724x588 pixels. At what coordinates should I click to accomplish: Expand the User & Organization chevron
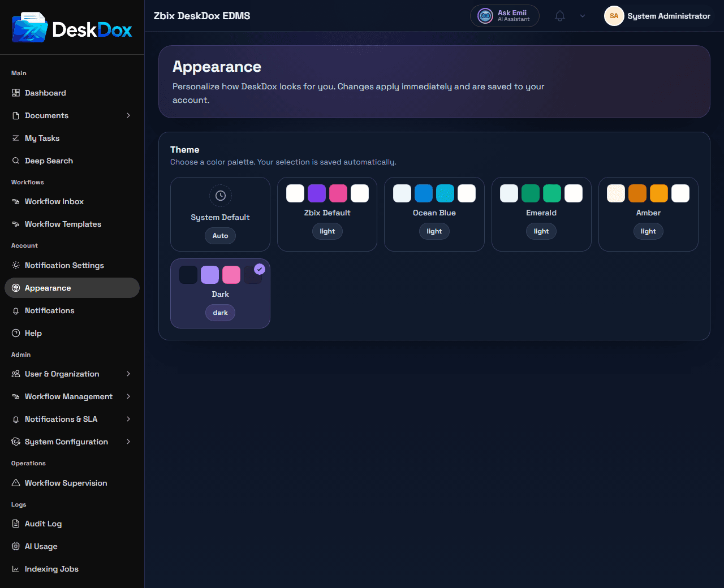click(x=128, y=374)
